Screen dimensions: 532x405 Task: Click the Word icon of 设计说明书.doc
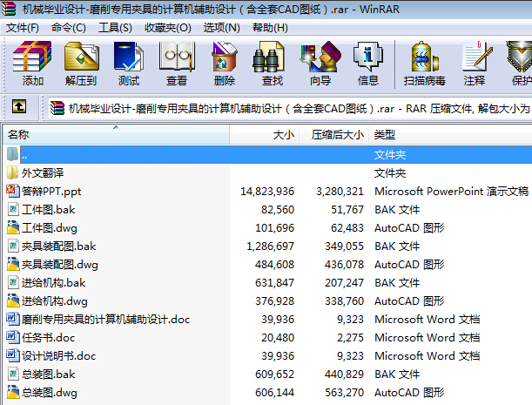tap(13, 355)
